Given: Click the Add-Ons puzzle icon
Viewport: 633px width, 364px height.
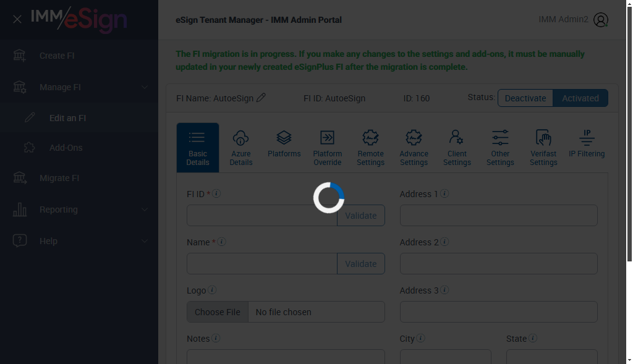Looking at the screenshot, I should pos(30,147).
